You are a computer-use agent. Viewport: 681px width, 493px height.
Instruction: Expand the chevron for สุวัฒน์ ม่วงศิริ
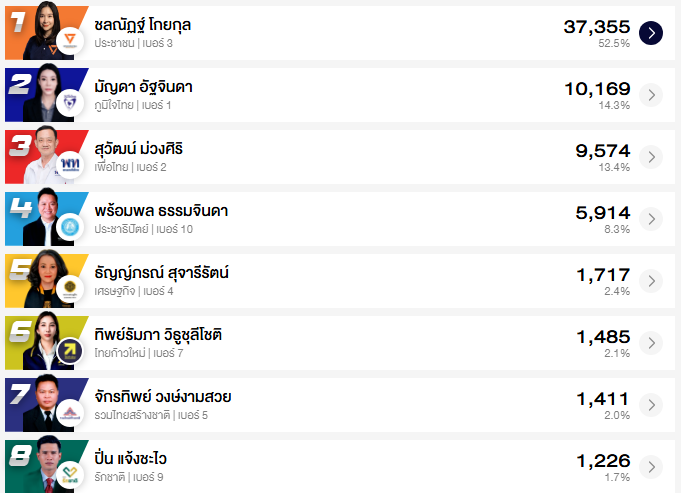[x=651, y=157]
